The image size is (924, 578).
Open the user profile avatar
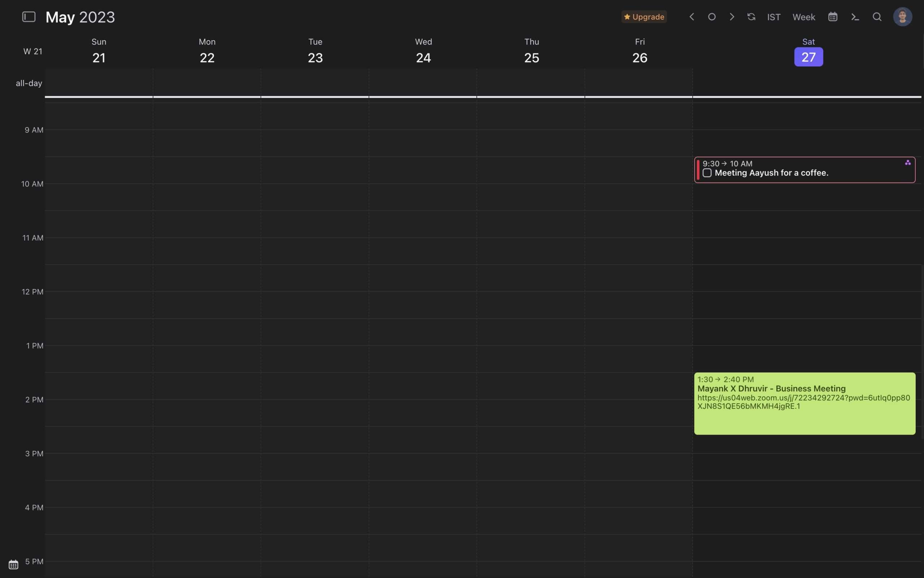pyautogui.click(x=903, y=17)
